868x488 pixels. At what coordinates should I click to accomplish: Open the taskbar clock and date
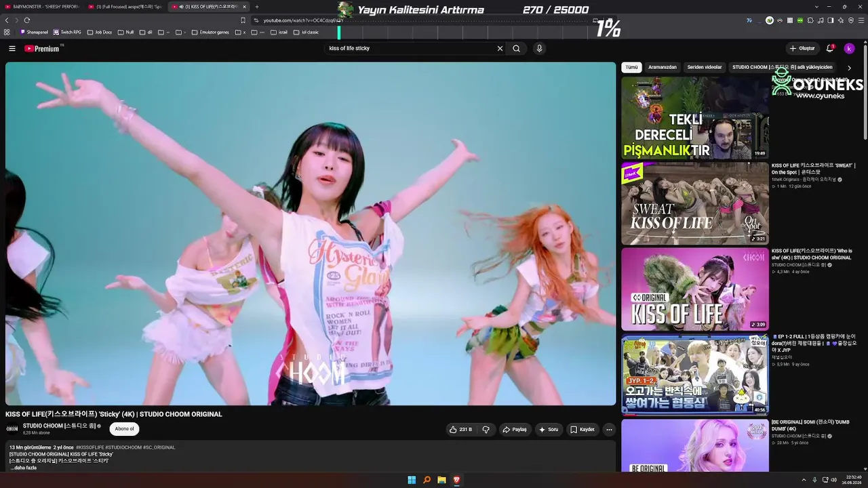(x=853, y=480)
